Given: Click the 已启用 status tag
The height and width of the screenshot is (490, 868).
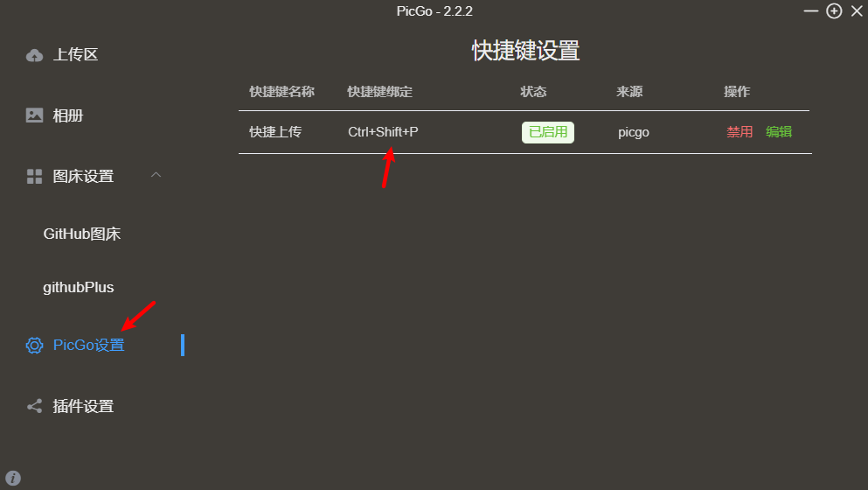Looking at the screenshot, I should 548,132.
